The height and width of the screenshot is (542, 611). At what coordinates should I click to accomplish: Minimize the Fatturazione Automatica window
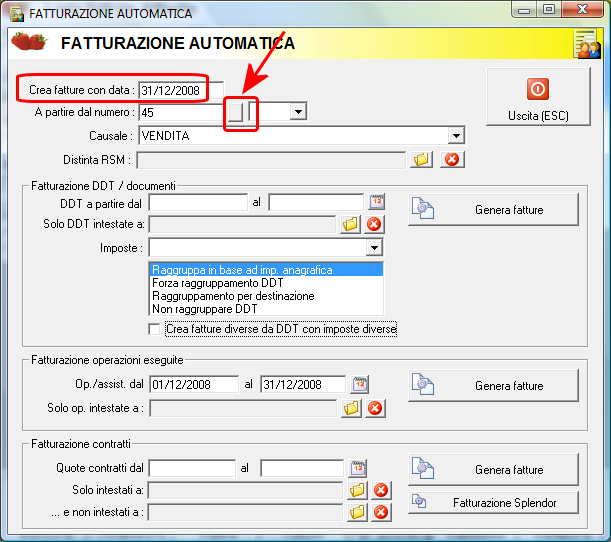(x=524, y=10)
